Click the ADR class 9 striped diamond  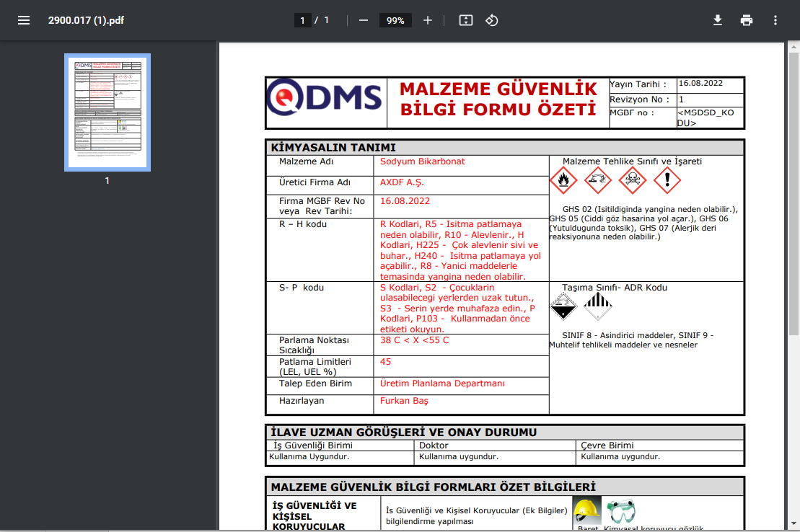click(597, 308)
